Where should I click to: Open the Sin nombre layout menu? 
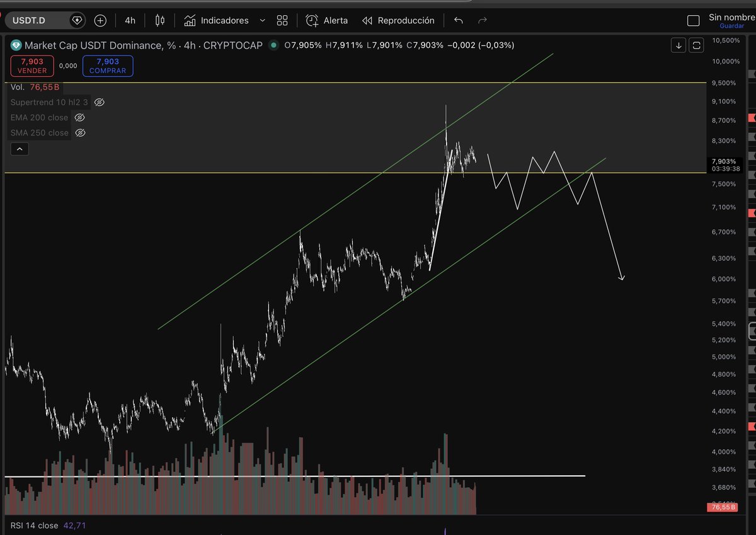(x=731, y=17)
